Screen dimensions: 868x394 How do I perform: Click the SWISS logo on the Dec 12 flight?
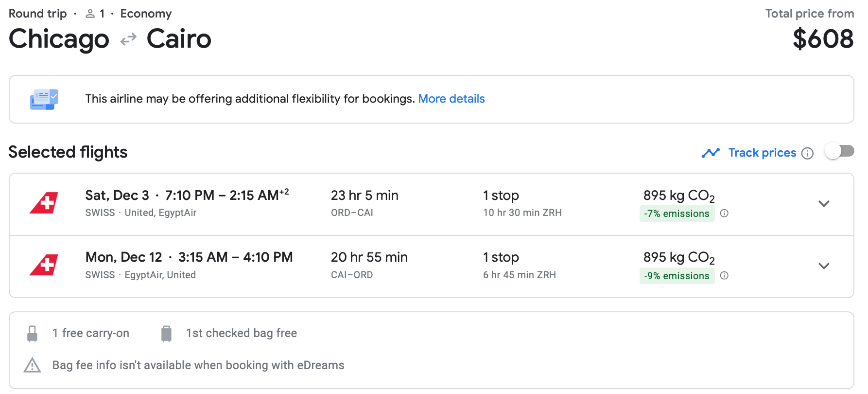[44, 266]
